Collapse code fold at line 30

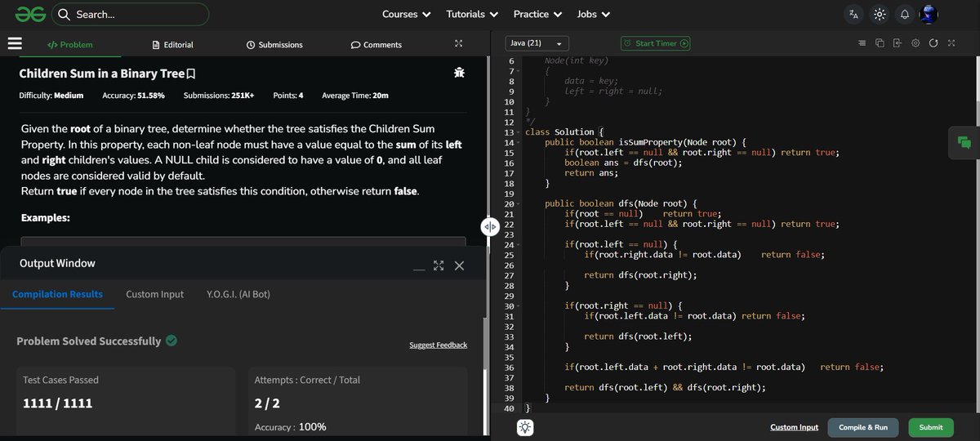click(x=519, y=305)
